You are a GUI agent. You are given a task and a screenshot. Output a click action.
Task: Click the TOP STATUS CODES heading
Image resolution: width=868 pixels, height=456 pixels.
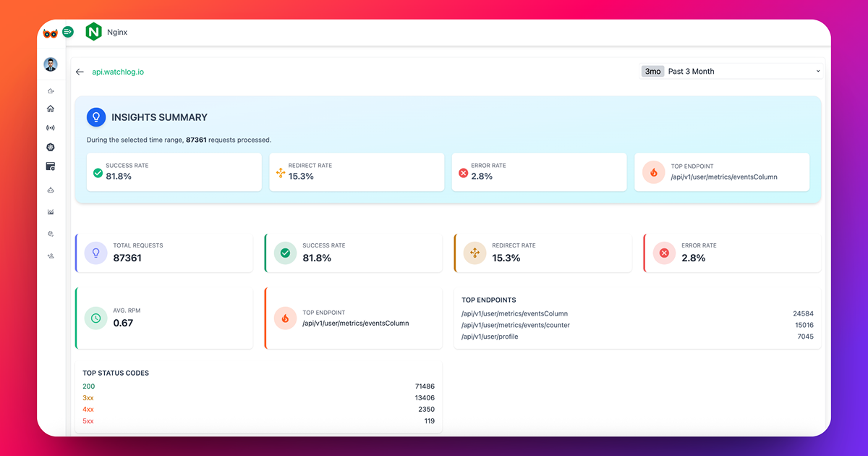pos(116,373)
